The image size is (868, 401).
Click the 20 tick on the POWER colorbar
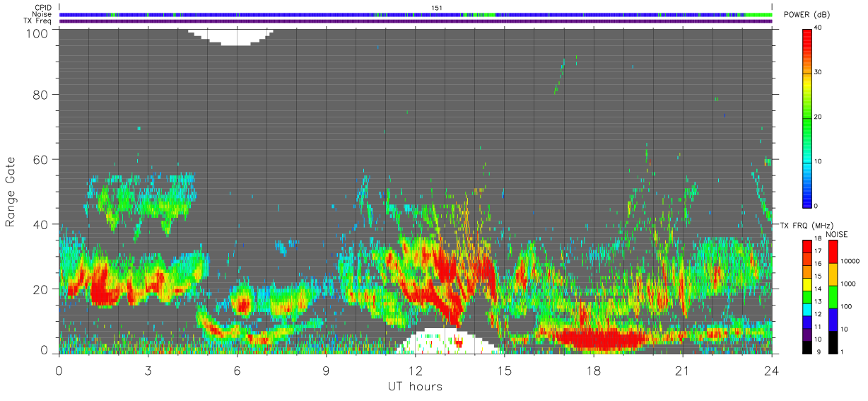818,117
